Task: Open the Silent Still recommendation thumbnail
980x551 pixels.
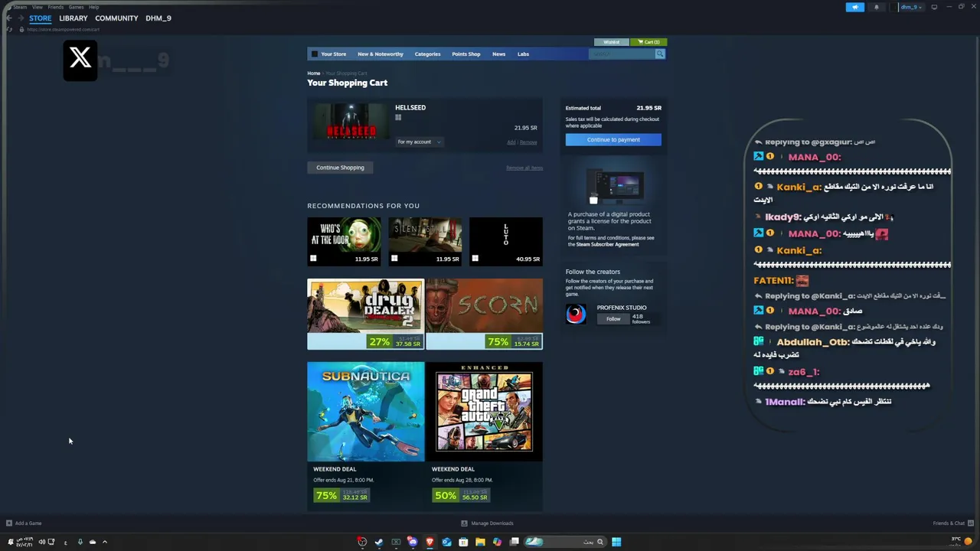Action: tap(425, 242)
